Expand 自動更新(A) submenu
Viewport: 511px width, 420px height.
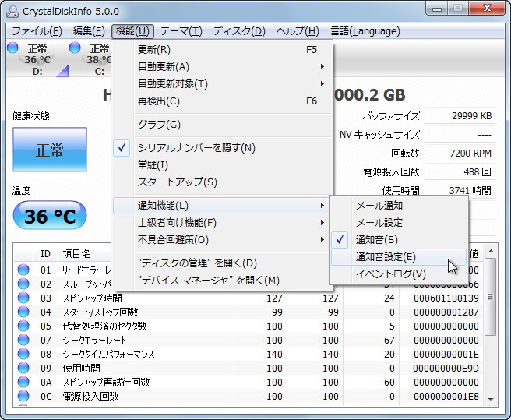(222, 67)
